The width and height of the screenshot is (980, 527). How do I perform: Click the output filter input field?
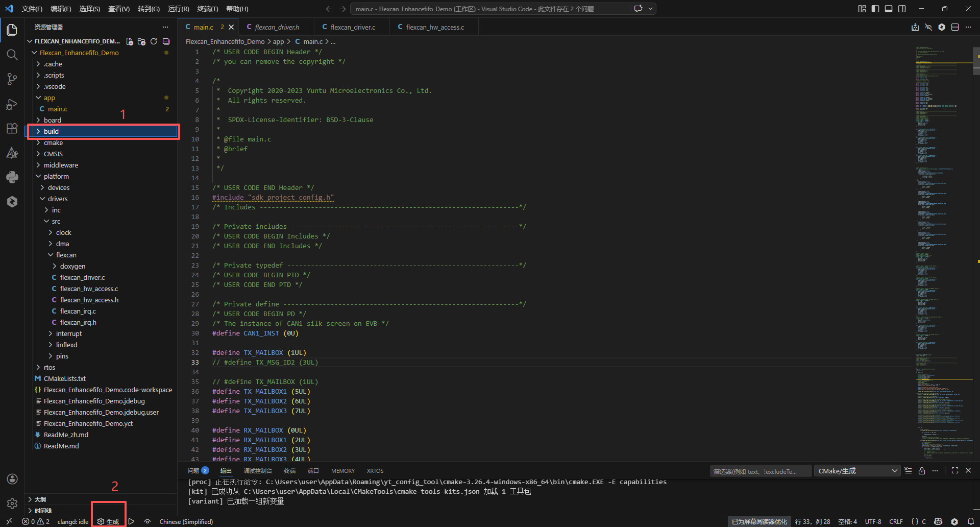point(759,471)
